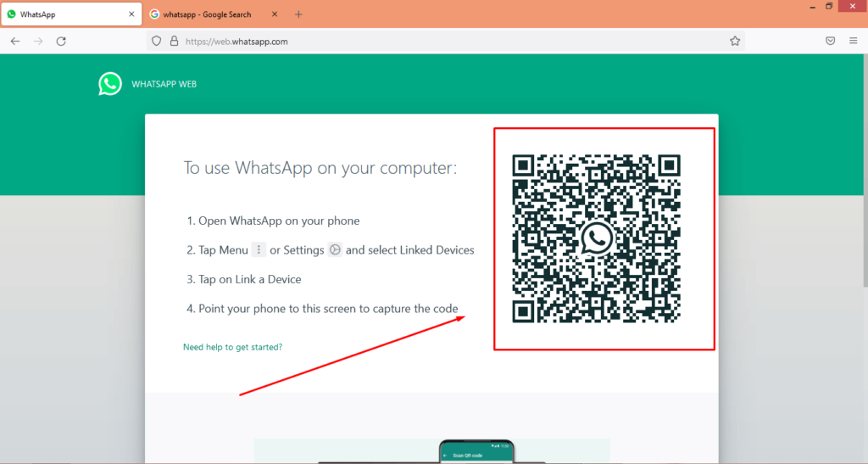The width and height of the screenshot is (868, 464).
Task: Close the browser window
Action: click(853, 6)
